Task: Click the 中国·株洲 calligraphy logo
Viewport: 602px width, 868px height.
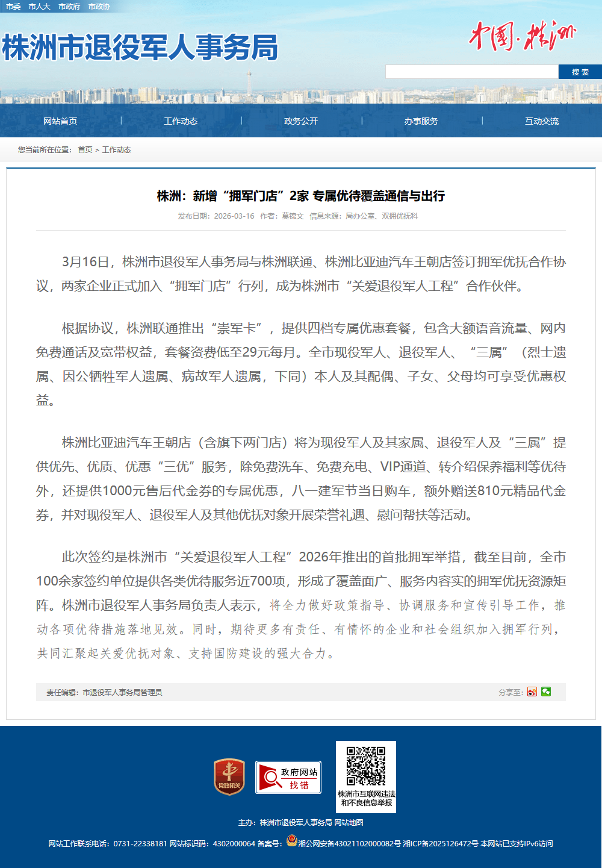Action: [522, 36]
